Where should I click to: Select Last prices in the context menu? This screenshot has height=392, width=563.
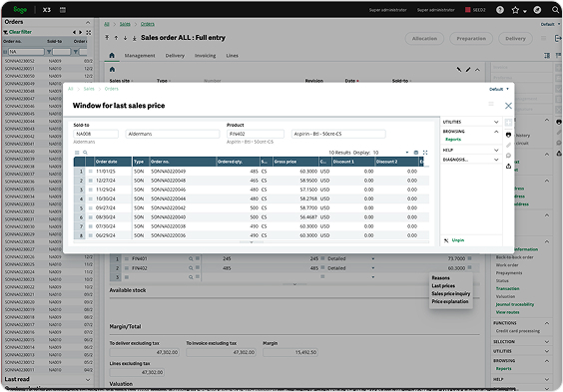pos(443,286)
